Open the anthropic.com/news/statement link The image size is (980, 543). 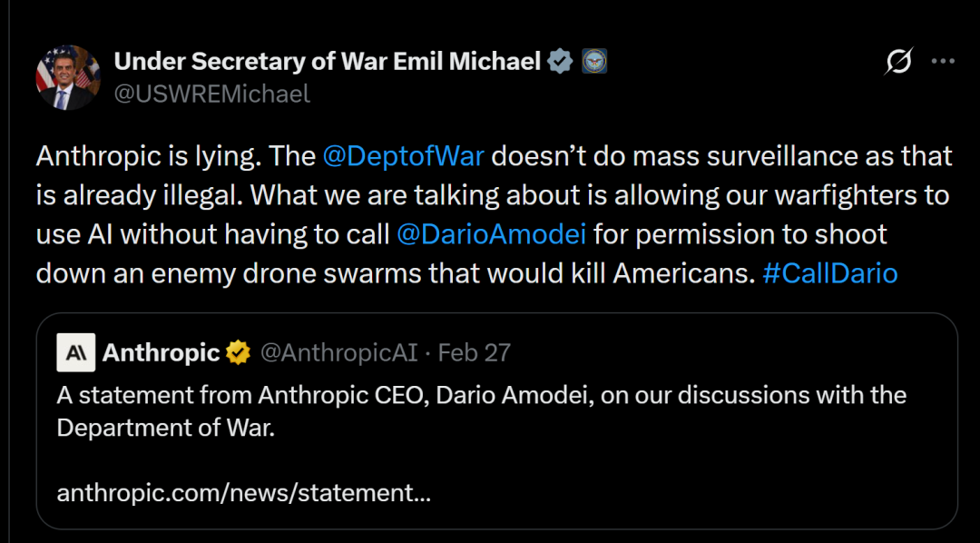tap(243, 493)
